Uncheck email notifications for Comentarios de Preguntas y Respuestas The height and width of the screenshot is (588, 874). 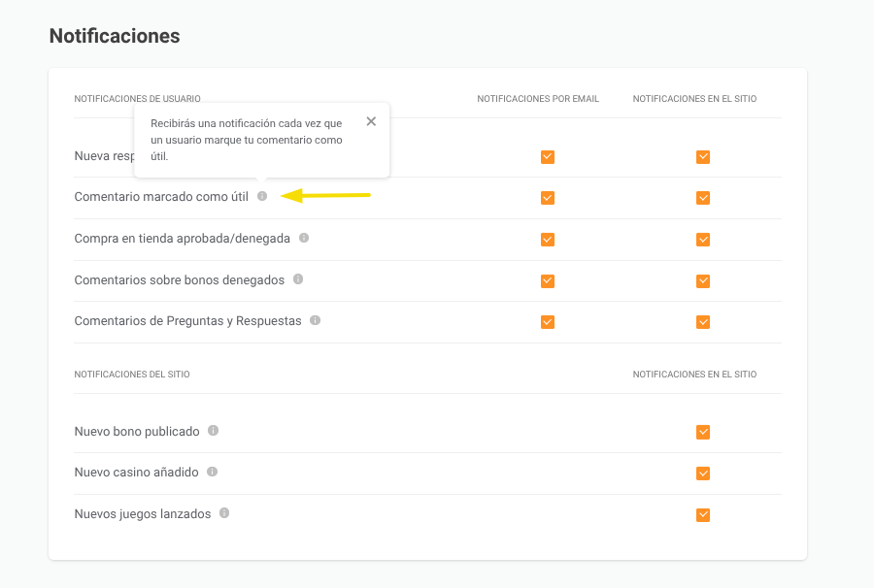click(x=548, y=321)
